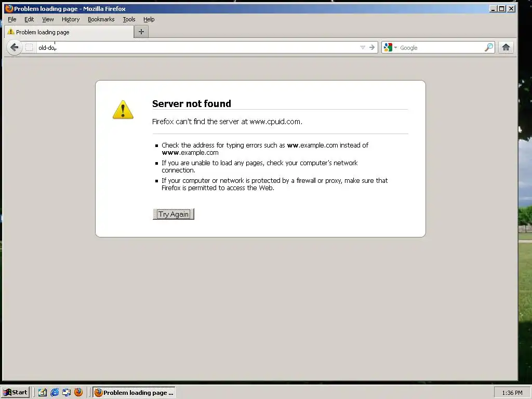Go to the Home page icon
The width and height of the screenshot is (532, 399).
click(506, 47)
